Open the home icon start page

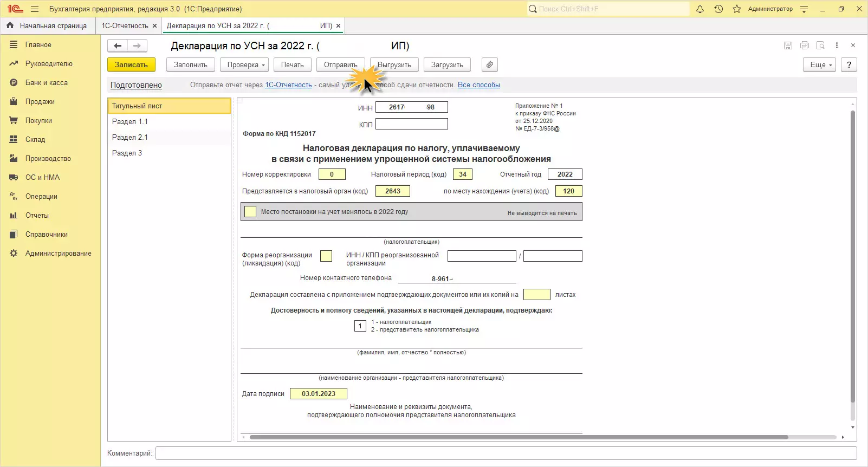pos(10,25)
